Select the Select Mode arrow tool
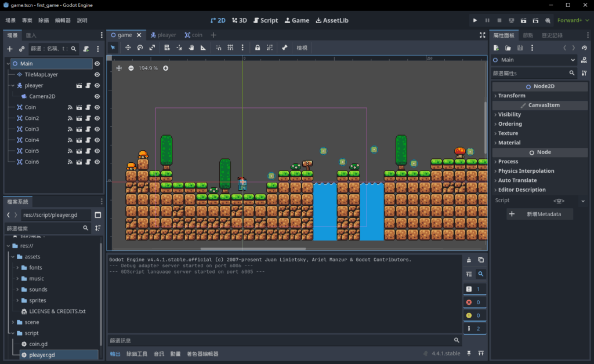Viewport: 594px width, 364px height. pos(113,48)
